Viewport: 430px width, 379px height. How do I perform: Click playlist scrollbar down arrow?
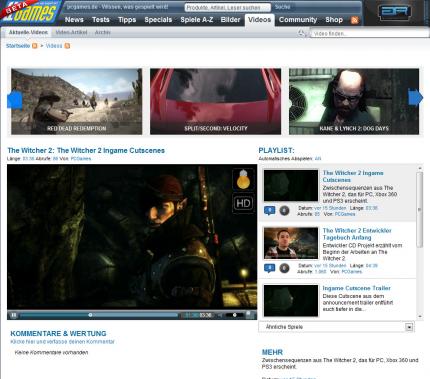click(x=420, y=316)
